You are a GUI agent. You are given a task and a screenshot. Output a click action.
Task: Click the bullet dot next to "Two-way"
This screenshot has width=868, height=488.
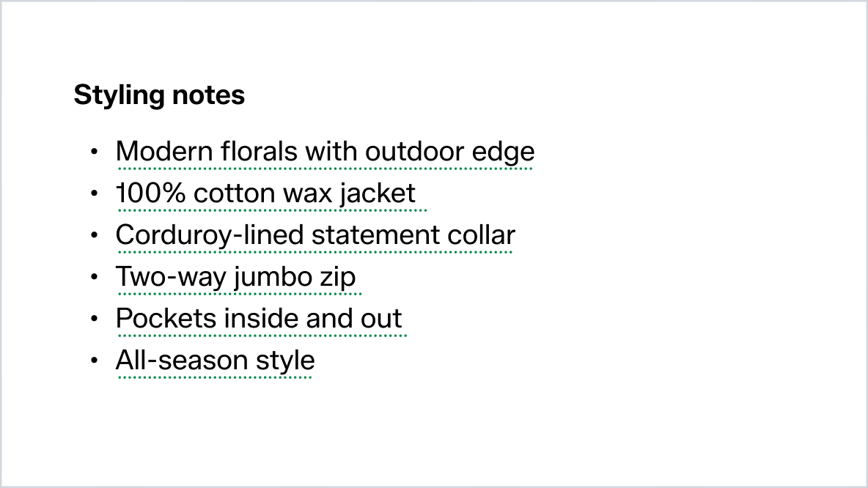(94, 278)
